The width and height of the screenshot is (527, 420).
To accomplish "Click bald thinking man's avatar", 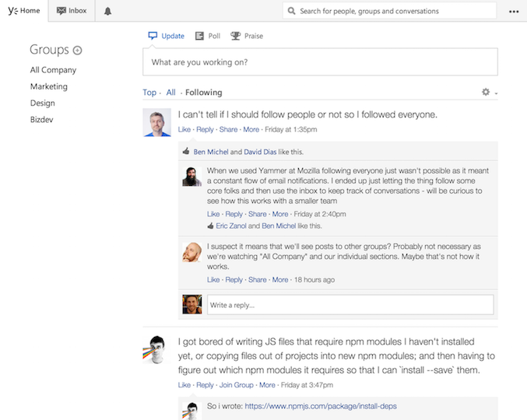I will (x=192, y=252).
